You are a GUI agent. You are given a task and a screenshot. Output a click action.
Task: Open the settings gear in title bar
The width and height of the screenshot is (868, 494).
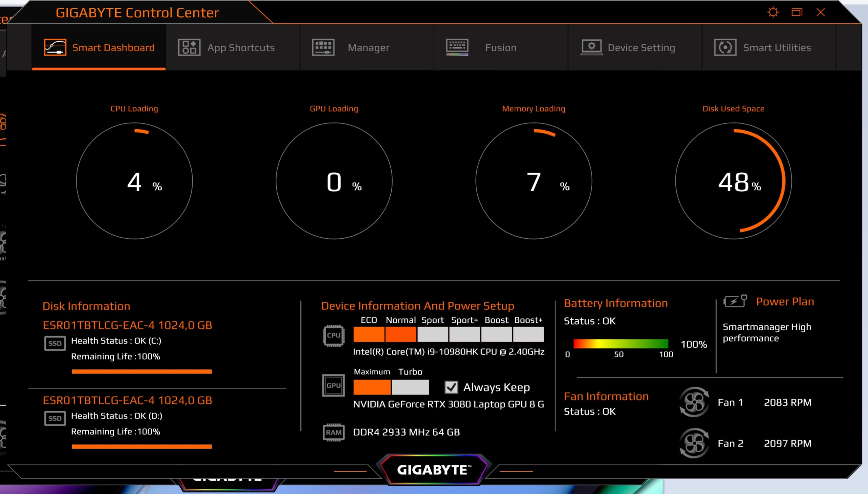click(x=773, y=13)
